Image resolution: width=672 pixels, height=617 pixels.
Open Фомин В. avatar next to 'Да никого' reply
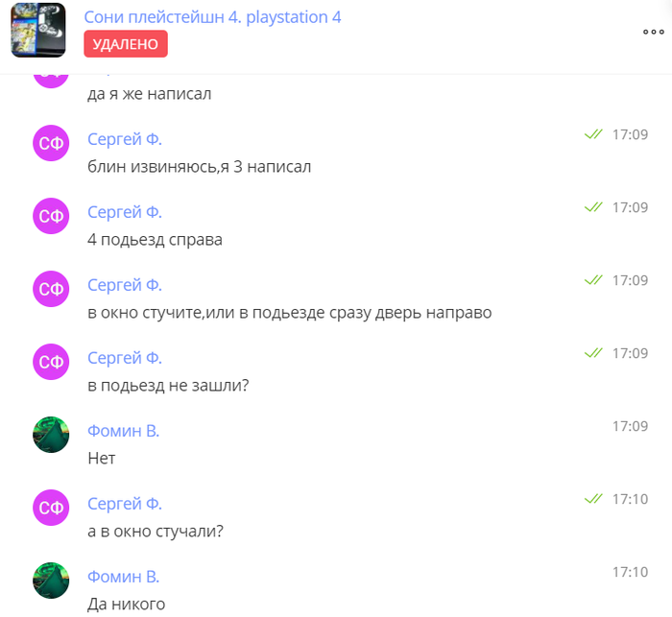point(51,581)
